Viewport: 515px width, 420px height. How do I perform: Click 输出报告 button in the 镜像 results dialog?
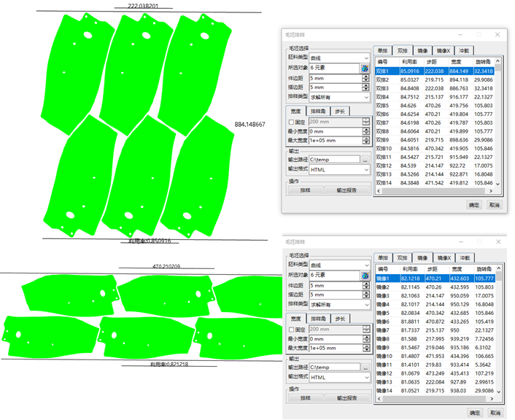click(347, 398)
